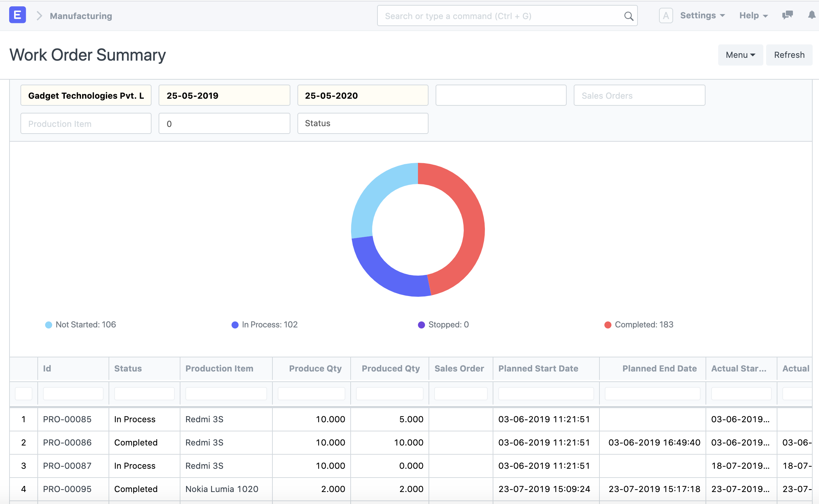819x504 pixels.
Task: Open the user avatar A icon
Action: coord(666,16)
